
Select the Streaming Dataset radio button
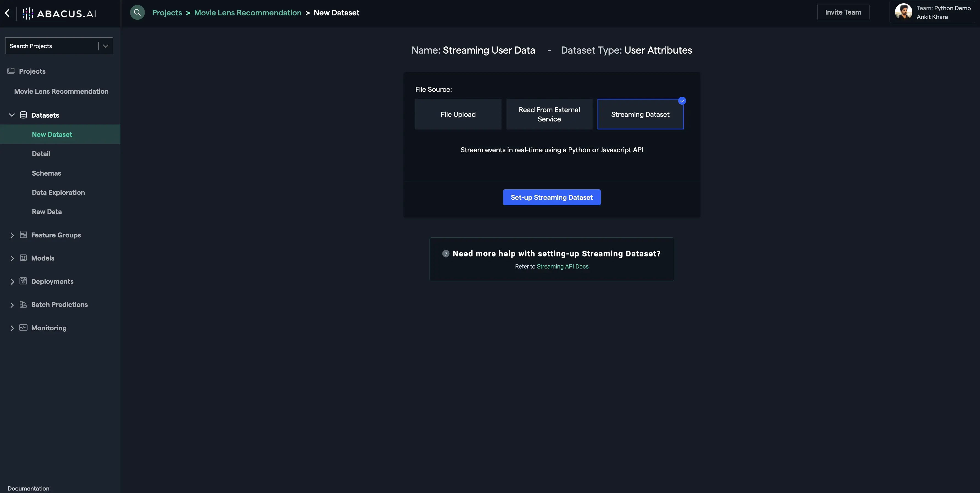640,114
